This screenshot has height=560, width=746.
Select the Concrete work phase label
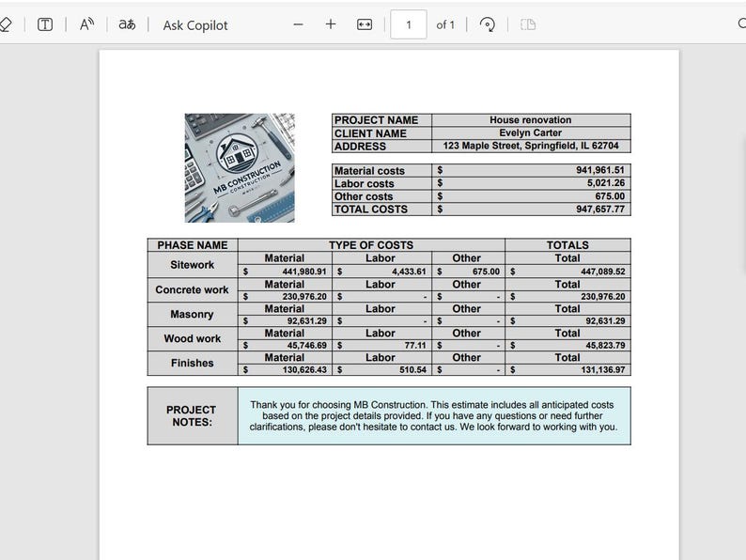click(193, 289)
